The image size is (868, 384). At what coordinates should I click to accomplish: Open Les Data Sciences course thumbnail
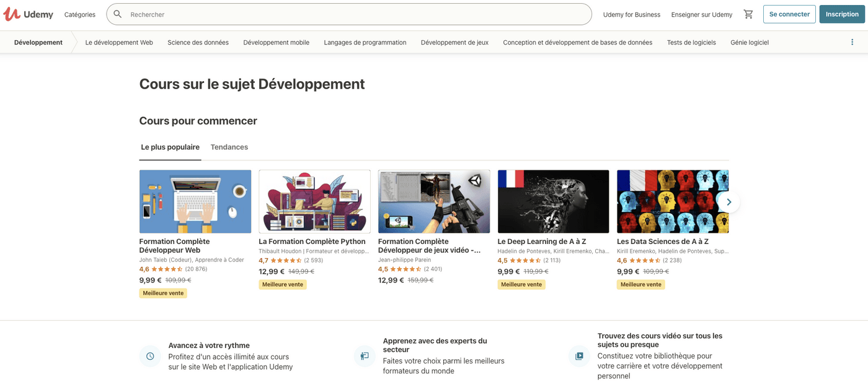(673, 202)
